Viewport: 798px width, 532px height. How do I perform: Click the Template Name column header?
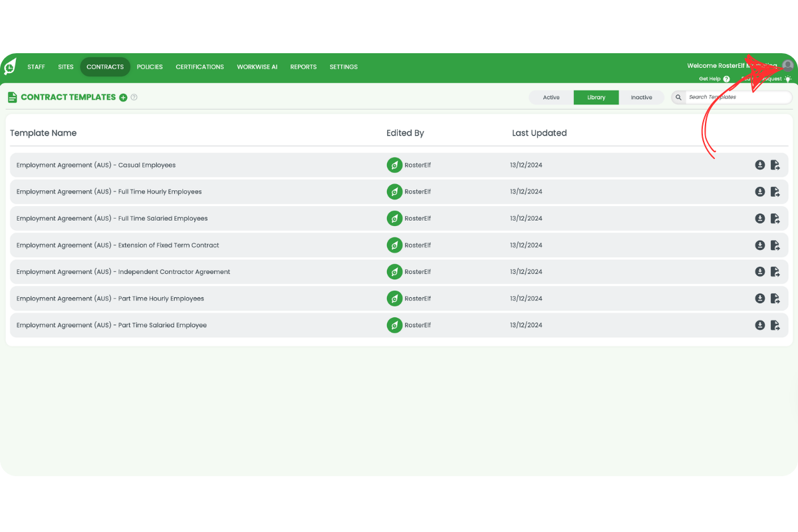click(43, 133)
